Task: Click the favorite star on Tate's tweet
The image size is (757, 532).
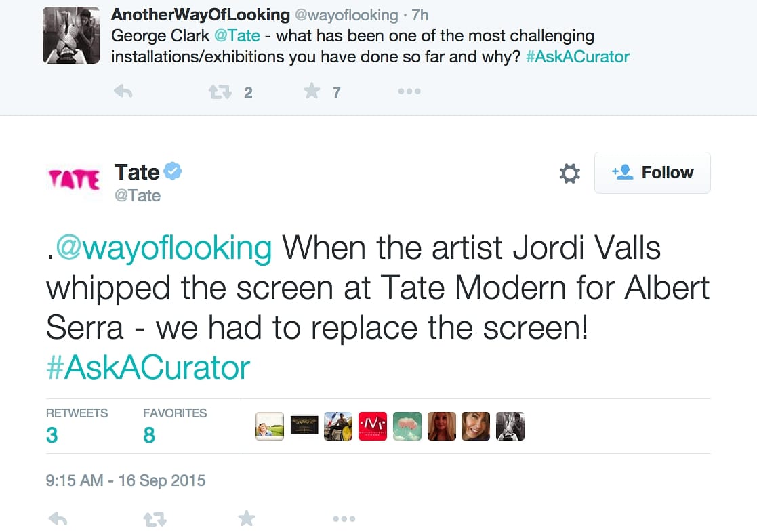Action: [x=247, y=518]
